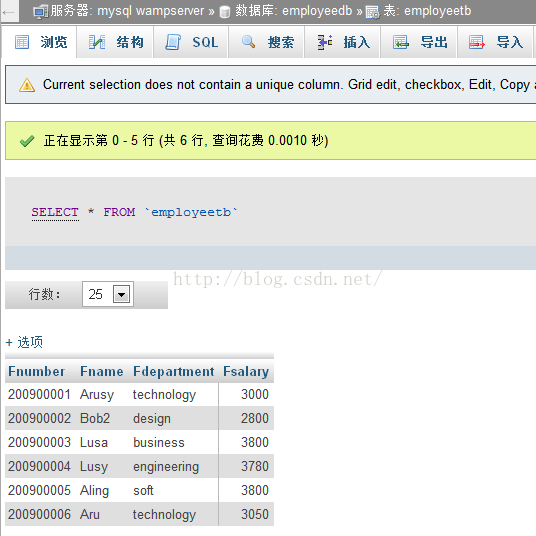The width and height of the screenshot is (536, 536).
Task: Click the yellow warning triangle icon
Action: pyautogui.click(x=27, y=85)
